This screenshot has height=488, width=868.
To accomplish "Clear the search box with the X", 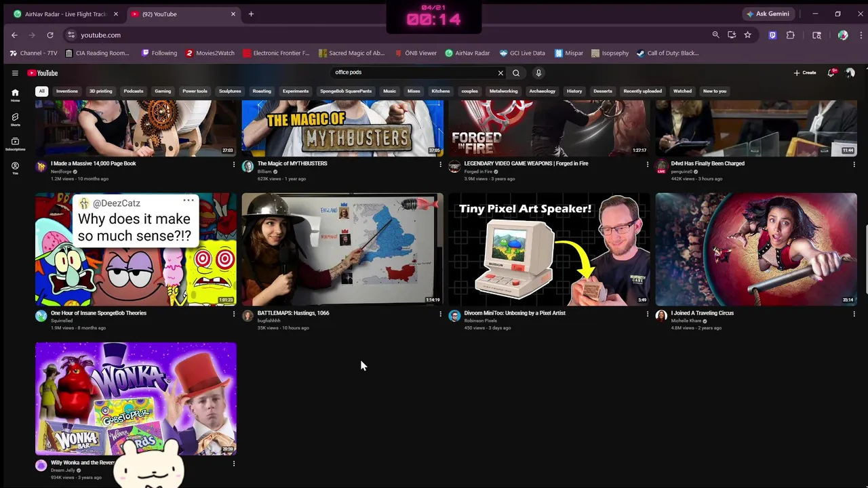I will (x=500, y=73).
